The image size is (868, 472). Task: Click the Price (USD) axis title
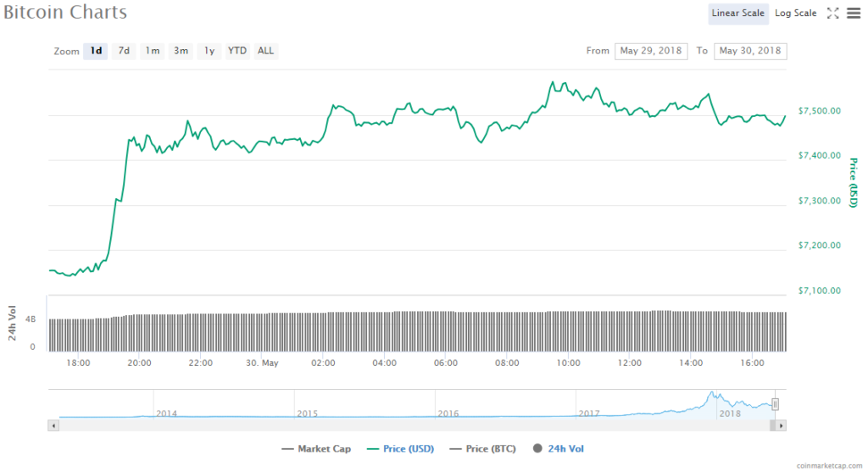click(x=853, y=182)
